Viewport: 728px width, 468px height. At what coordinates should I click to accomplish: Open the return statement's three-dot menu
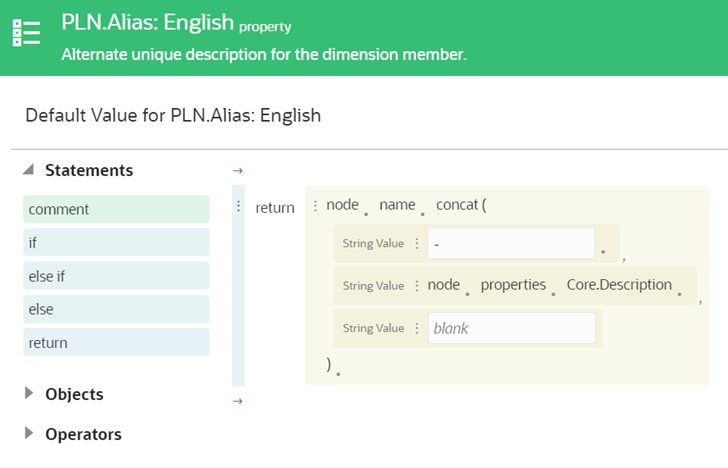click(238, 207)
